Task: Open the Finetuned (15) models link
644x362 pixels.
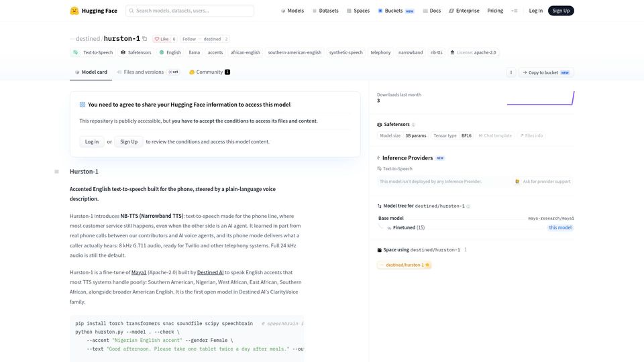Action: point(409,228)
